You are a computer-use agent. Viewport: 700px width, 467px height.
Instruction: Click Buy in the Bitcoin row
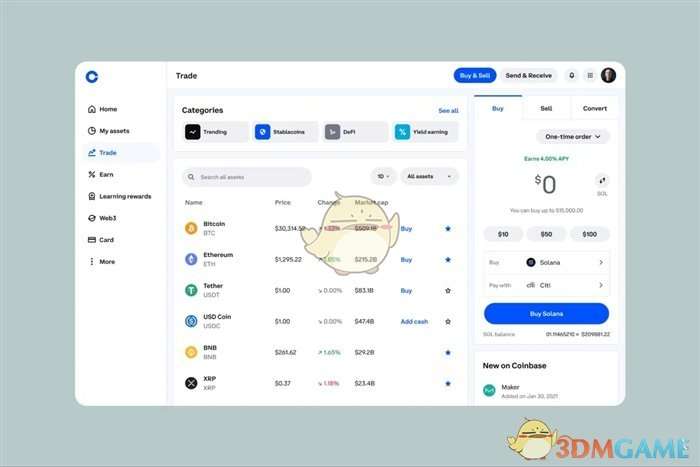pos(406,229)
